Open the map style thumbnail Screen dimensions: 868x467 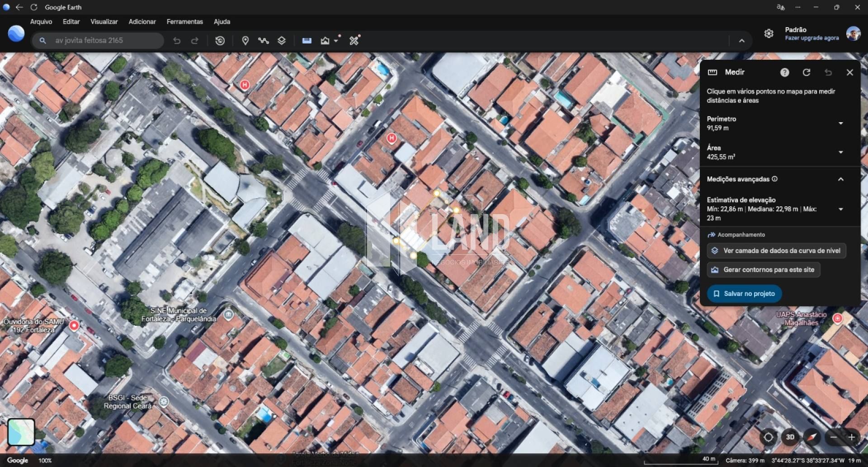[x=21, y=432]
